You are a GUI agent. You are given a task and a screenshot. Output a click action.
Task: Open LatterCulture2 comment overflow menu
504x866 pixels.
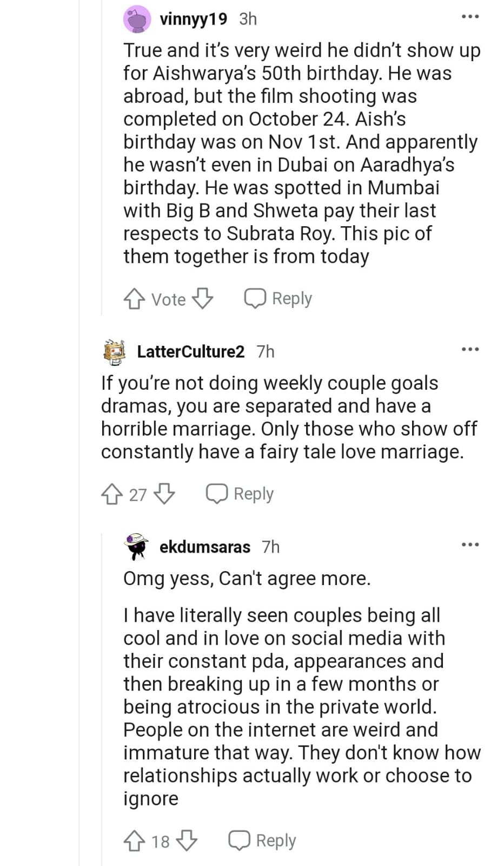(470, 349)
